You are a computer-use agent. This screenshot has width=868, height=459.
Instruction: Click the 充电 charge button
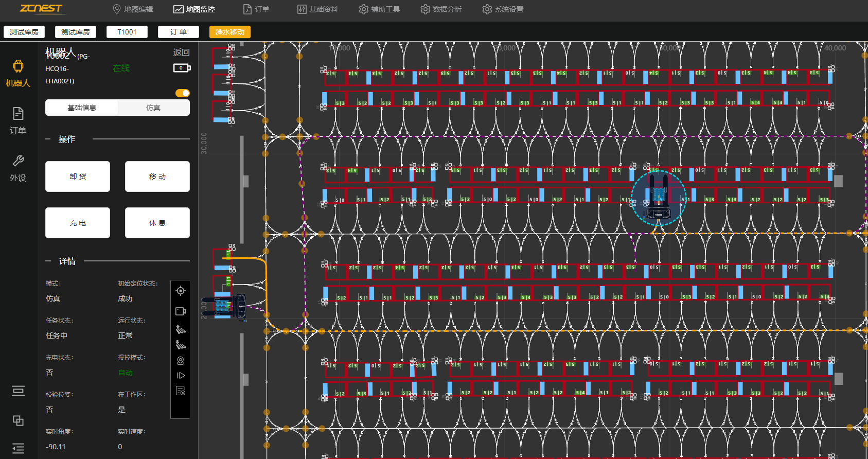(x=78, y=223)
